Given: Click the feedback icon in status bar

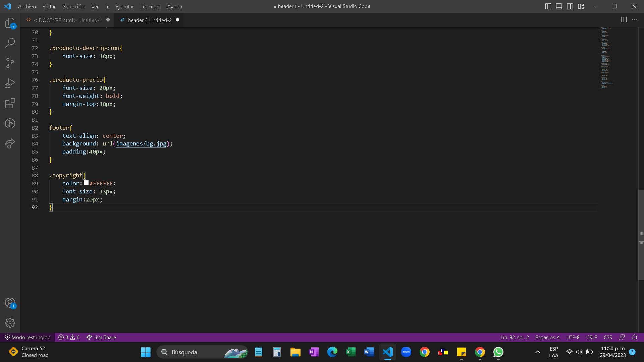Looking at the screenshot, I should point(622,337).
